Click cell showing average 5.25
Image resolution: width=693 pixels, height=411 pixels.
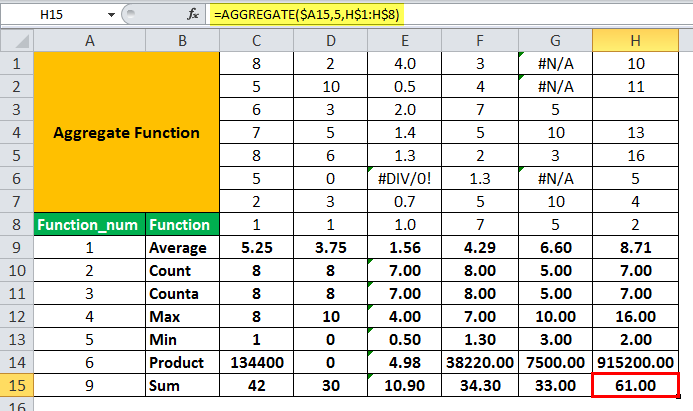[x=256, y=247]
